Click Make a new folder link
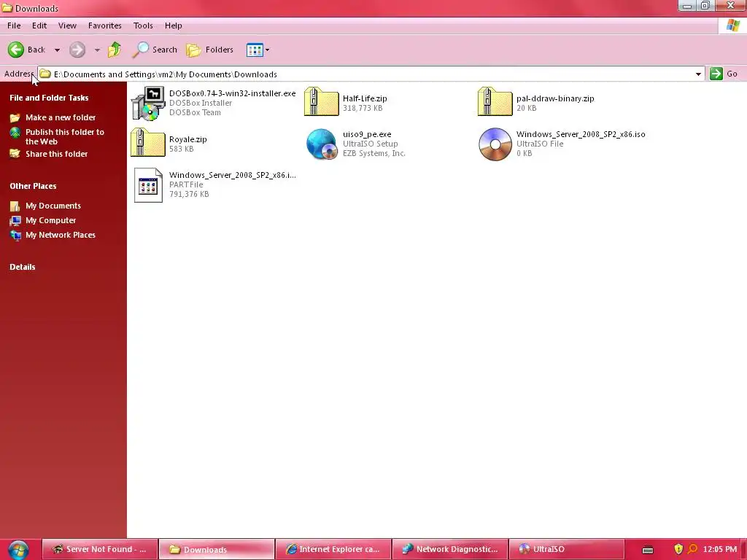Viewport: 747px width, 560px height. point(61,117)
